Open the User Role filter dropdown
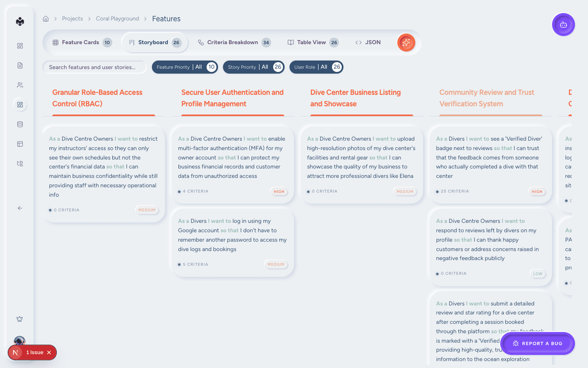Screen dimensions: 588x368 click(x=316, y=67)
